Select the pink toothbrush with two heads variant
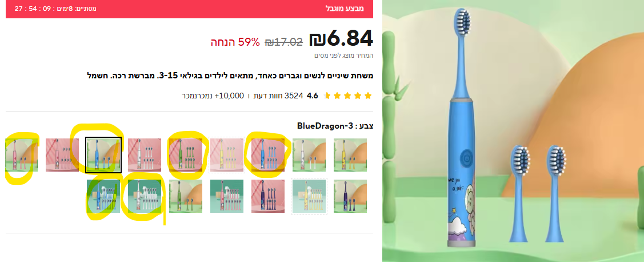The width and height of the screenshot is (644, 262). (21, 155)
